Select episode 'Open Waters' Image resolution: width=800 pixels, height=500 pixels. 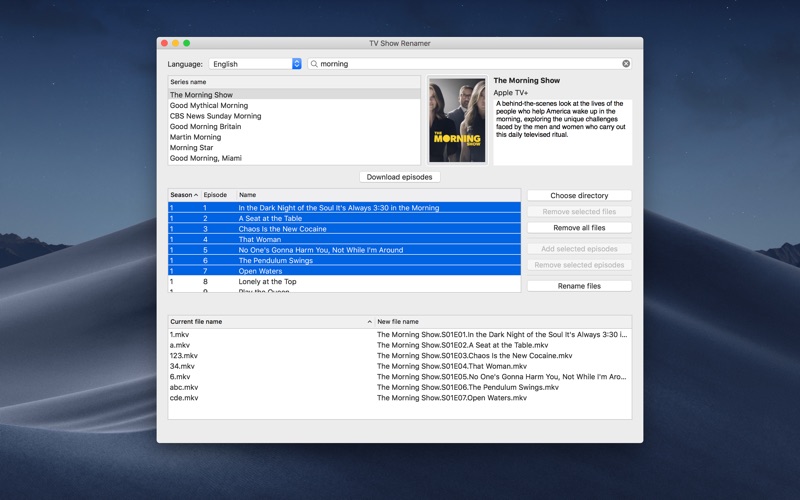[x=344, y=271]
